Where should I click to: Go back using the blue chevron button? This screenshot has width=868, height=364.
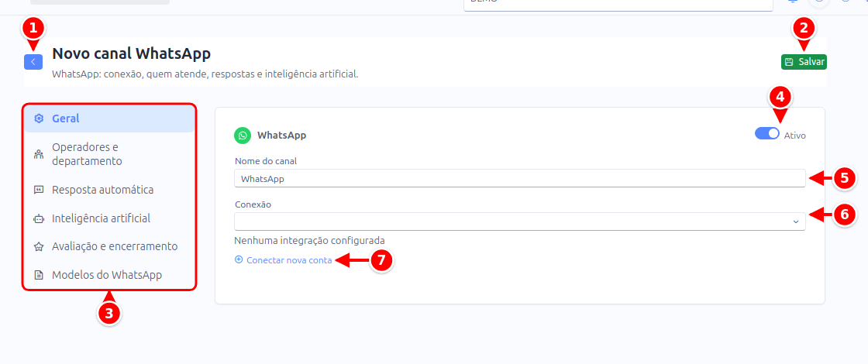[x=33, y=62]
